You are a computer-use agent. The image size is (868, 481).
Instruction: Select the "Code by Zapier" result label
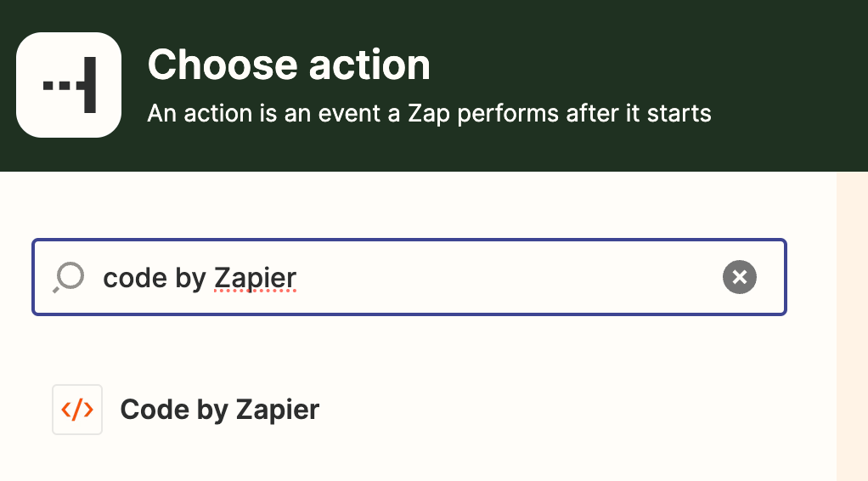[x=219, y=410]
